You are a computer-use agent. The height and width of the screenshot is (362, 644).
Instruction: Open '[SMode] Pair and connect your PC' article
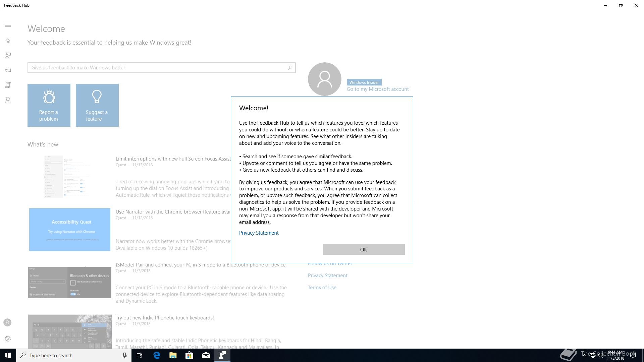pos(201,265)
